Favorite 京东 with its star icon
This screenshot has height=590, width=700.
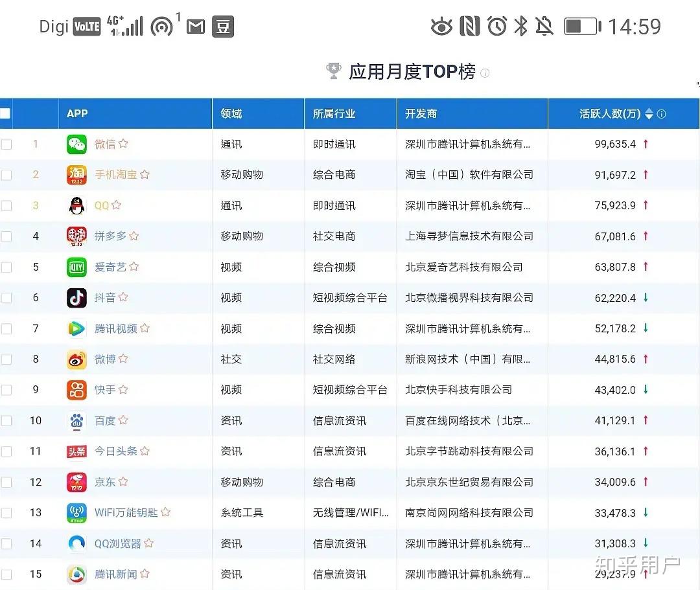124,482
